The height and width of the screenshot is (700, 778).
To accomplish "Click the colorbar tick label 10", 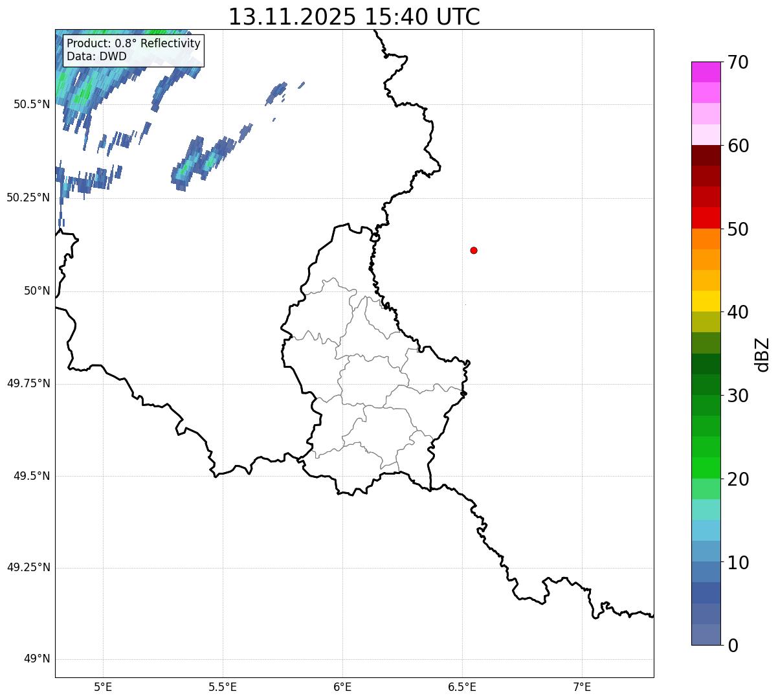I will pos(738,562).
